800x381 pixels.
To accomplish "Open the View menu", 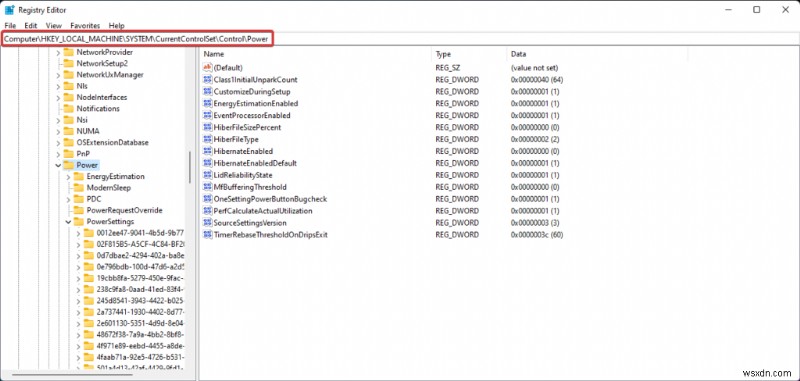I will click(x=54, y=26).
